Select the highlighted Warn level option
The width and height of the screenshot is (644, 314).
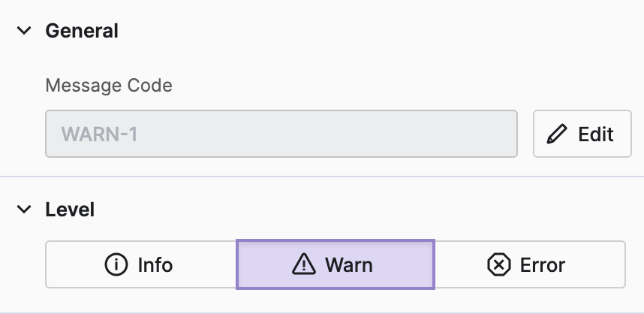(335, 264)
